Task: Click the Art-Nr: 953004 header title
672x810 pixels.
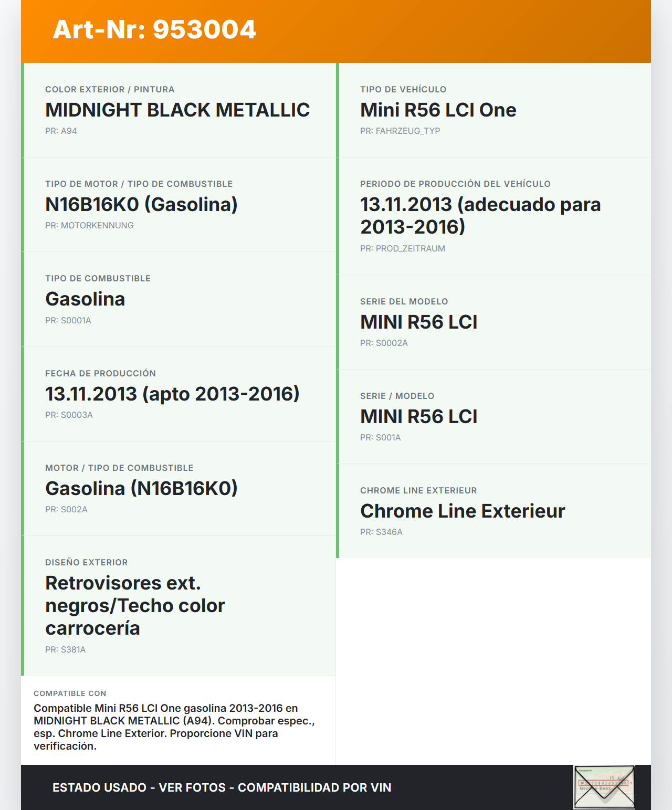Action: [x=154, y=29]
